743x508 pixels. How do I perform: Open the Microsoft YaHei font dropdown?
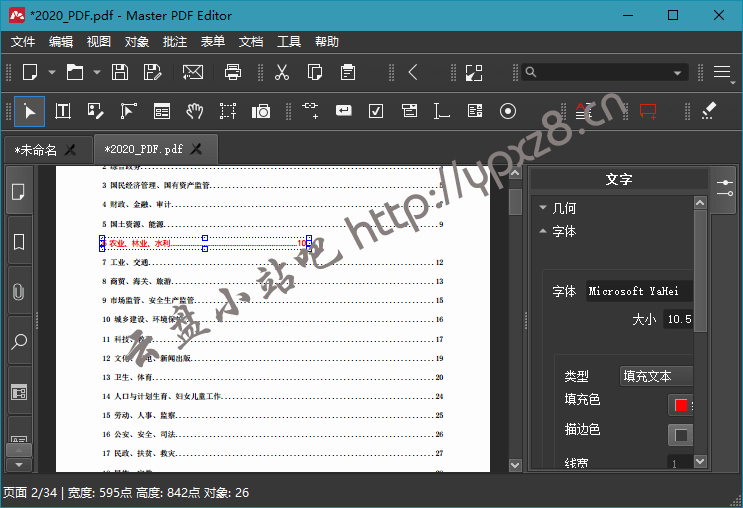coord(639,291)
